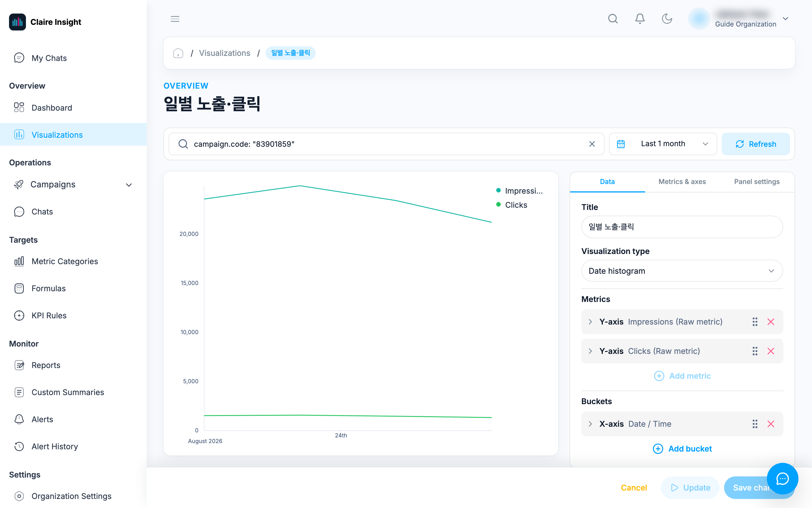Expand the Campaigns sidebar section
This screenshot has width=812, height=508.
[x=73, y=185]
